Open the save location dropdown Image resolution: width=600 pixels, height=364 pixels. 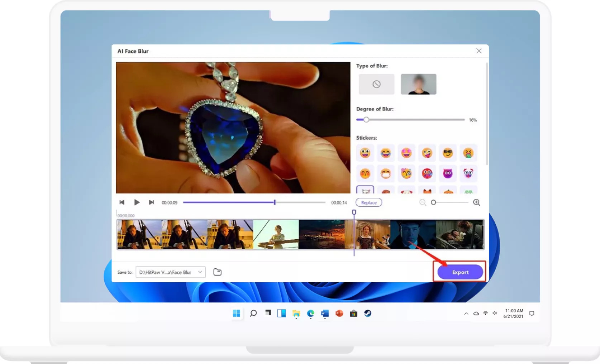(200, 272)
